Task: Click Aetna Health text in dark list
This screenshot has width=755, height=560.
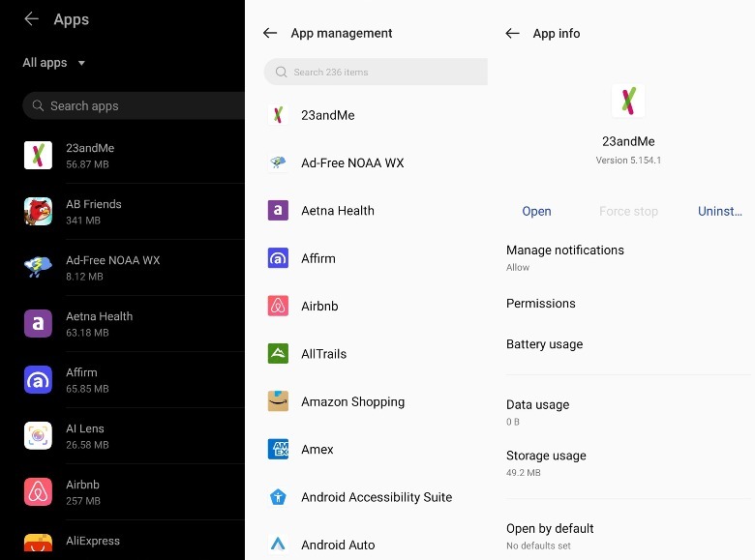Action: coord(99,316)
